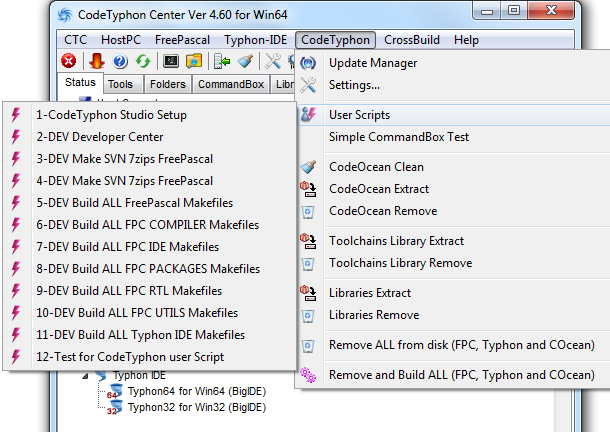The image size is (610, 432).
Task: Switch to the Folders tab
Action: click(x=168, y=84)
